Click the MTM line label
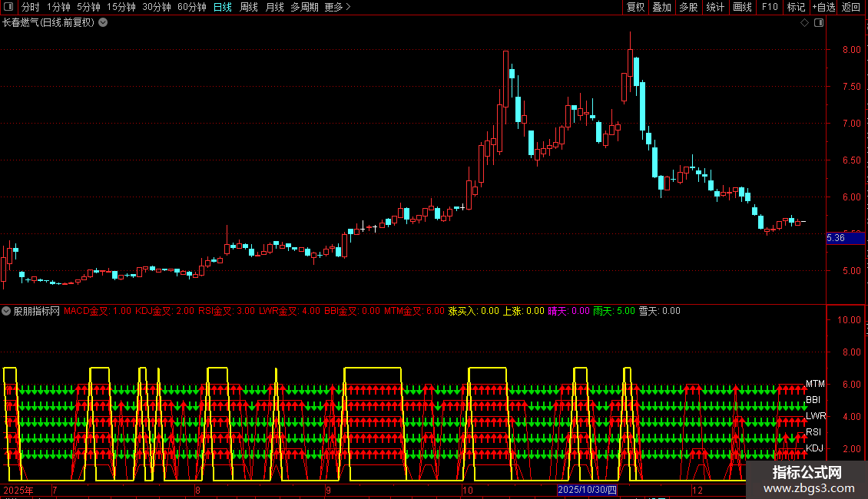Screen dimensions: 868x499 tap(816, 384)
